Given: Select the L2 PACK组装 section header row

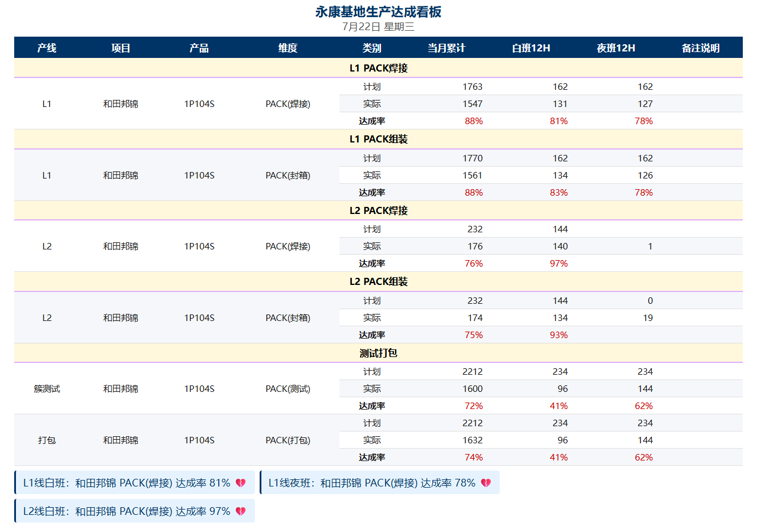Looking at the screenshot, I should (x=378, y=282).
